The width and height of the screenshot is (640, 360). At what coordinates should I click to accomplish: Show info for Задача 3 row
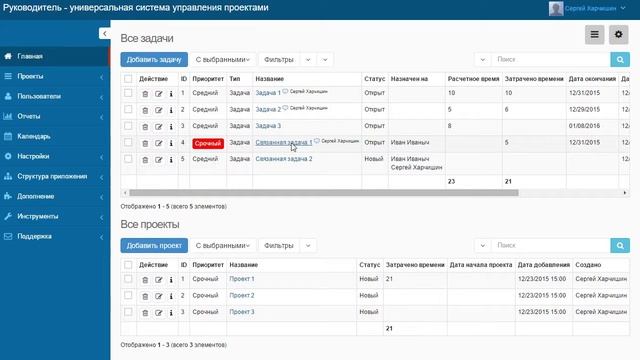point(171,127)
